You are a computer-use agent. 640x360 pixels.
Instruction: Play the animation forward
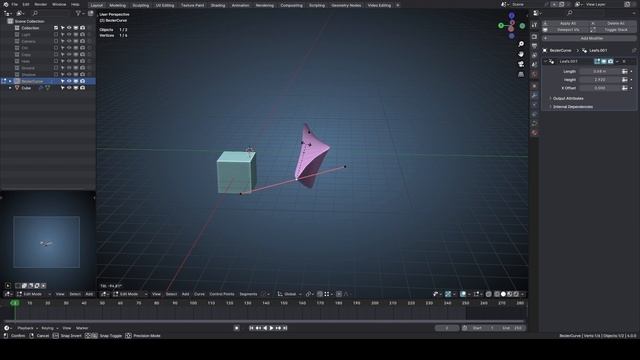pyautogui.click(x=271, y=328)
